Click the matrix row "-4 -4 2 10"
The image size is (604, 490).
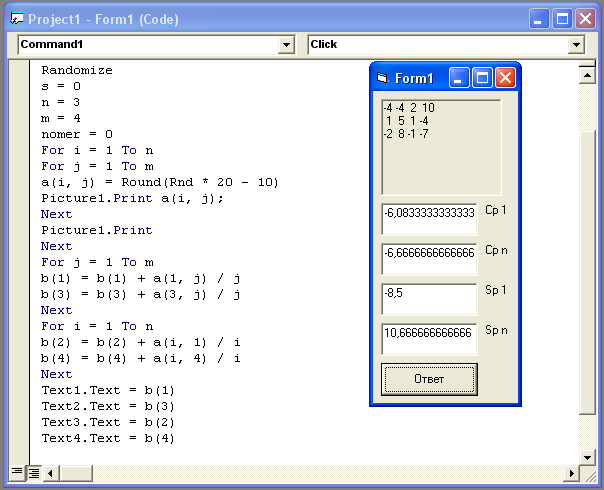tap(409, 108)
